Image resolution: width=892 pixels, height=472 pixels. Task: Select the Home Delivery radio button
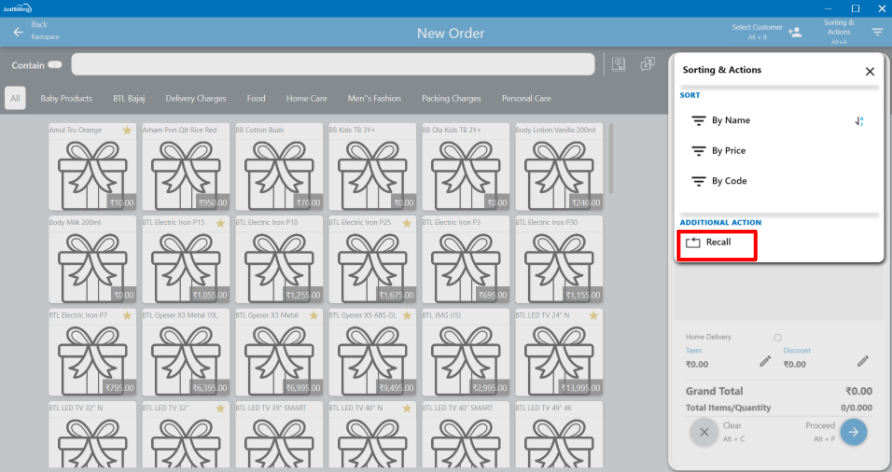tap(777, 338)
